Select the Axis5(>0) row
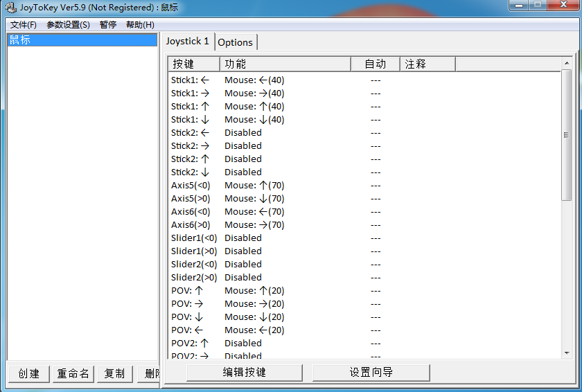Screen dimensions: 582x392 point(364,198)
